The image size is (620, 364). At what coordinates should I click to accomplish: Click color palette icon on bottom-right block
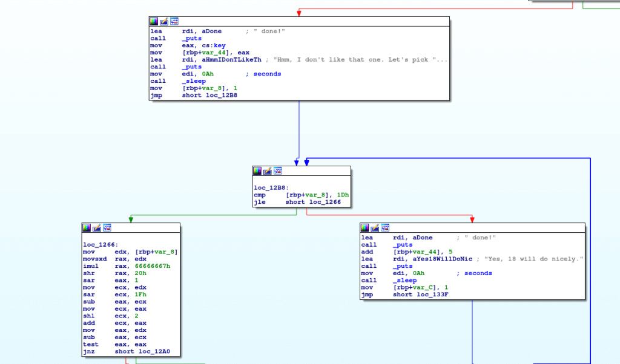[x=364, y=227]
